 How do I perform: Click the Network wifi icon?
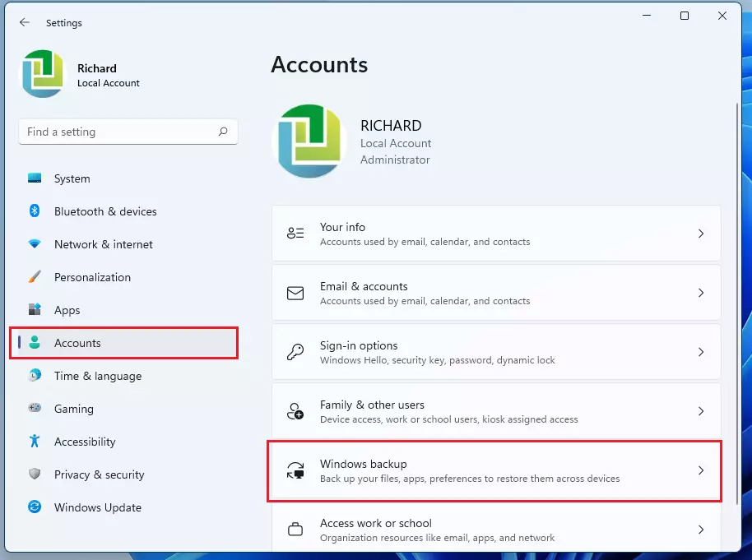tap(35, 244)
